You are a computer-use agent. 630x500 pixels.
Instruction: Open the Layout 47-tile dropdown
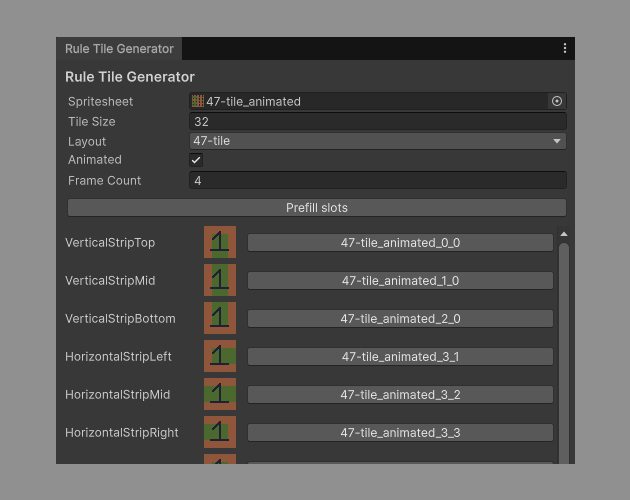(x=378, y=141)
